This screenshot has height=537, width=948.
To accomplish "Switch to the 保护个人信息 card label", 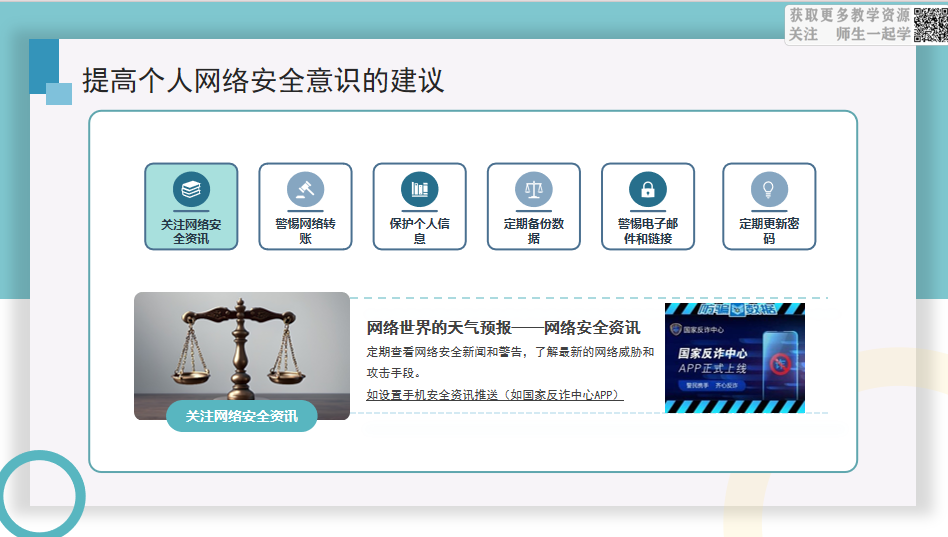I will pyautogui.click(x=419, y=231).
